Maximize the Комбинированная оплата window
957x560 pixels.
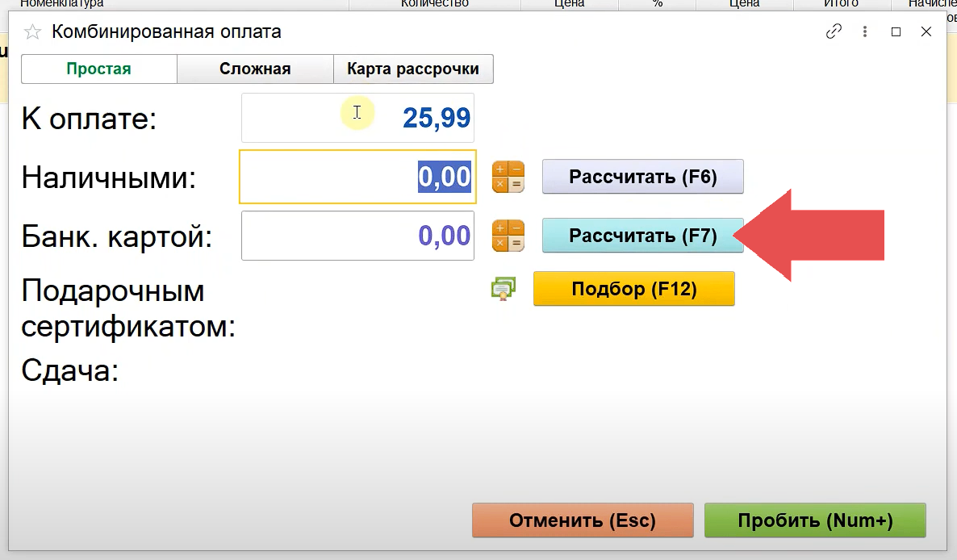(x=896, y=32)
